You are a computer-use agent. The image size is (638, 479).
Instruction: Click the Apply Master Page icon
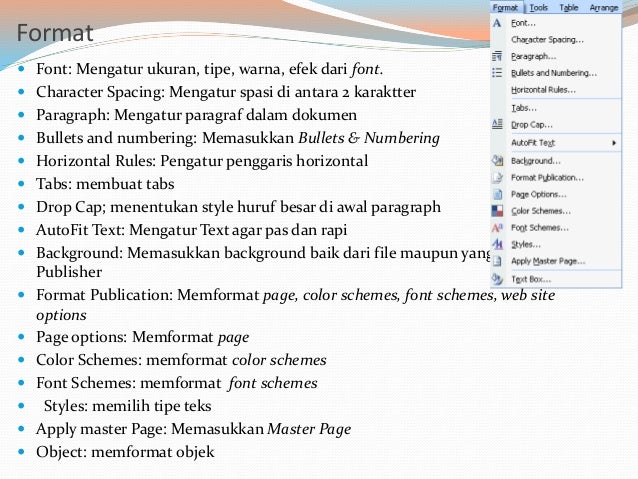pos(497,261)
